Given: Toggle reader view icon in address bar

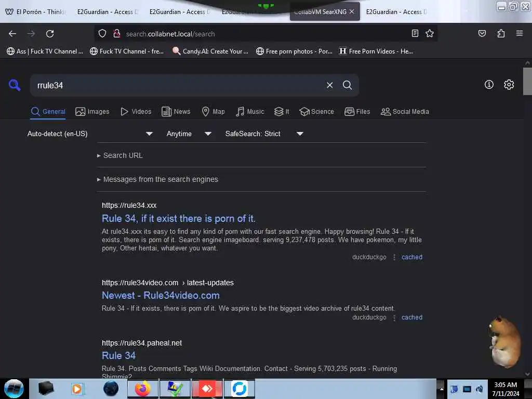Looking at the screenshot, I should (x=415, y=33).
